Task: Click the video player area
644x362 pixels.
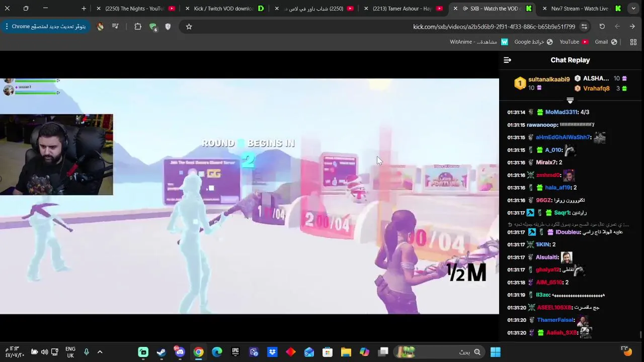Action: pos(250,196)
